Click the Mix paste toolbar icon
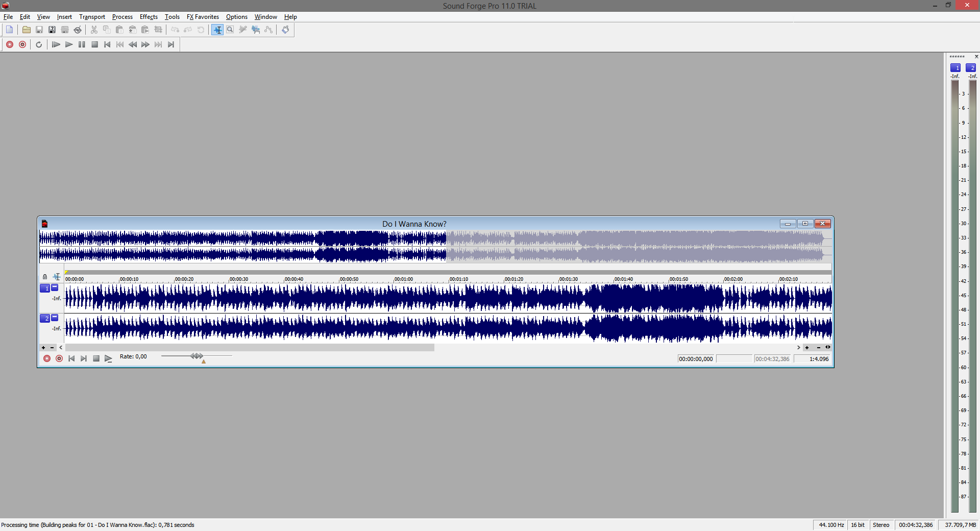Image resolution: width=980 pixels, height=531 pixels. click(x=132, y=30)
